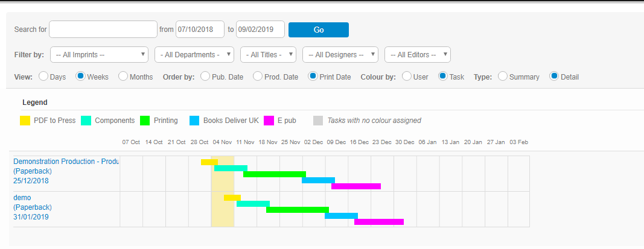
Task: Click the Search for text field
Action: tap(103, 30)
